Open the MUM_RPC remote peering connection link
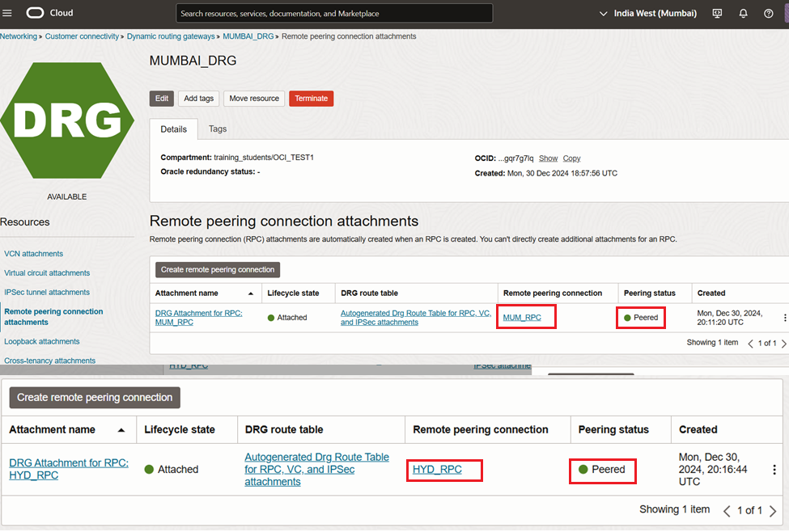 [522, 318]
